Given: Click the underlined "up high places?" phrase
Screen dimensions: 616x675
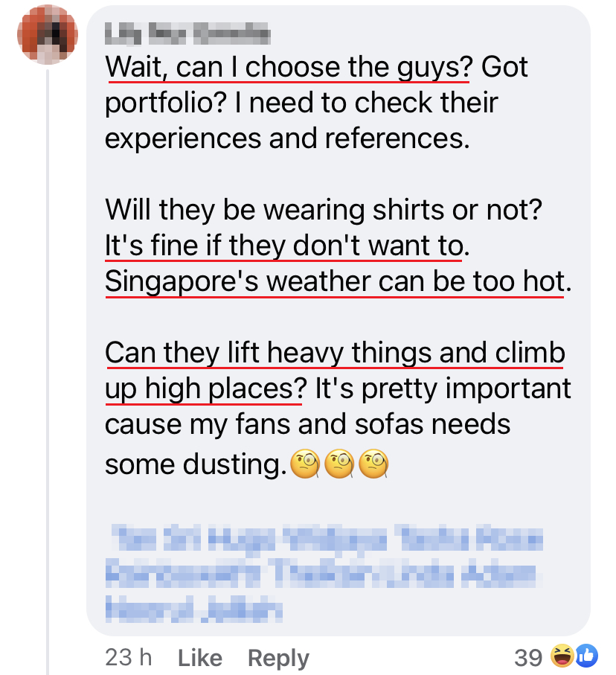Looking at the screenshot, I should point(203,388).
